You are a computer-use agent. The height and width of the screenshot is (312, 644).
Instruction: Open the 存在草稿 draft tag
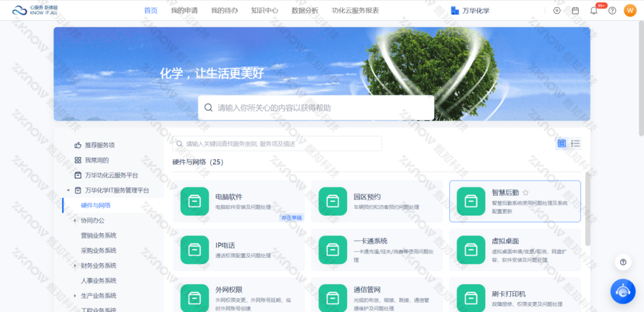point(292,218)
